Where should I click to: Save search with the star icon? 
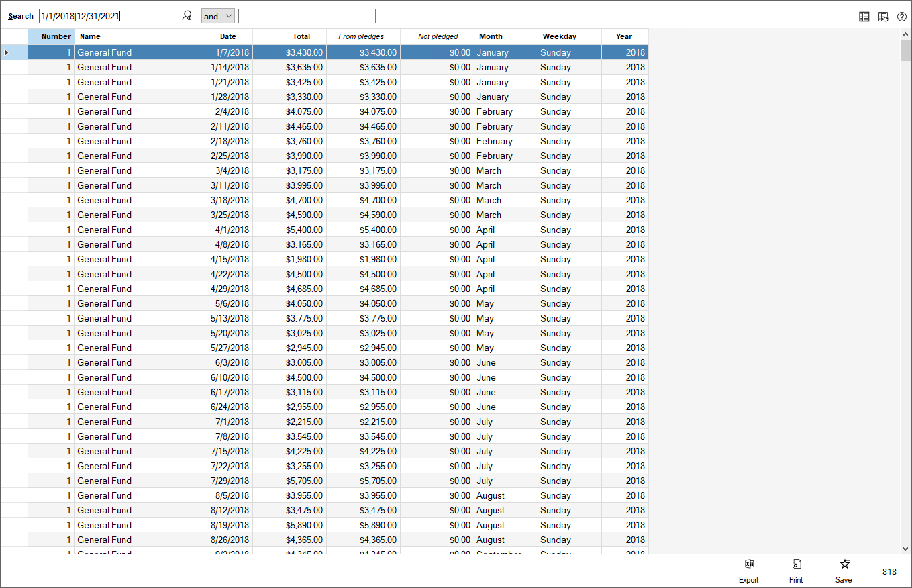tap(844, 570)
